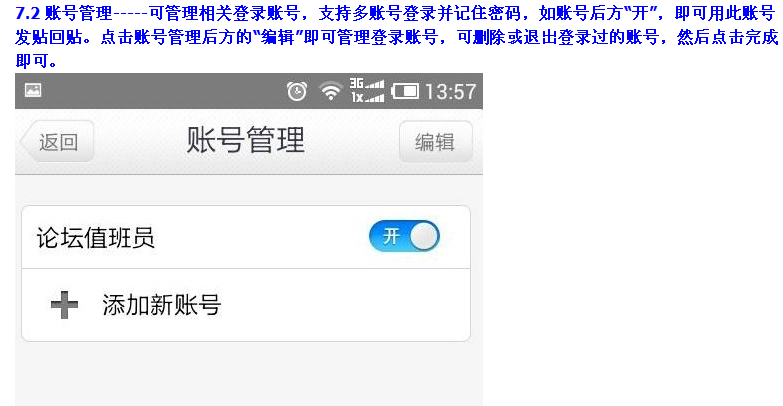Select the 论坛值班员 account name
Viewport: 783px width, 406px height.
[x=95, y=238]
